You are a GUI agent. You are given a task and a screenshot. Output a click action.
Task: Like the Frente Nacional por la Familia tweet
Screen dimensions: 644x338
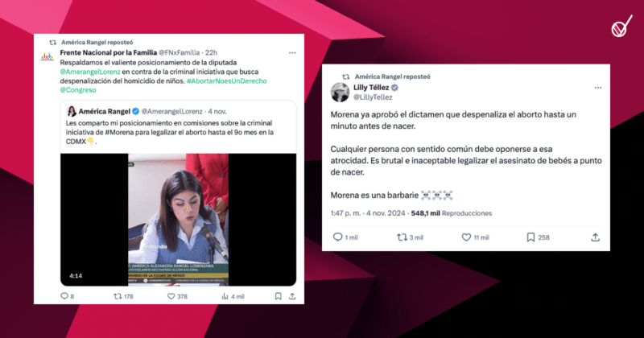point(171,296)
